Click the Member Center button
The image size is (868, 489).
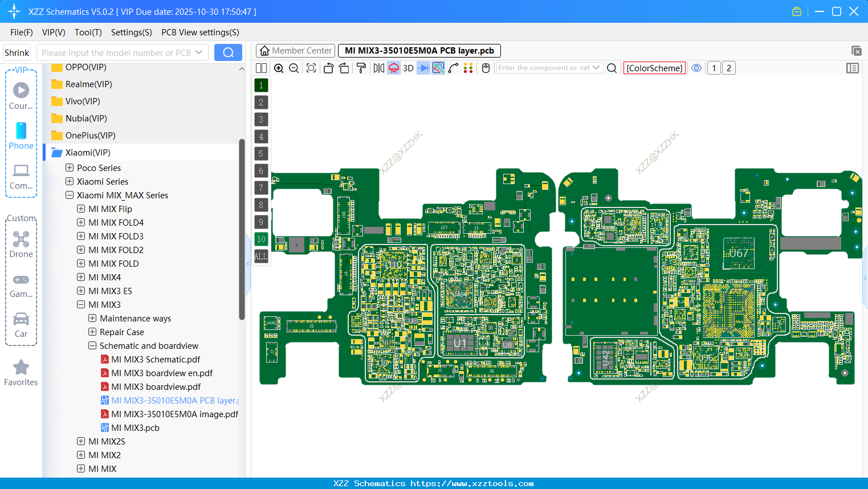295,51
